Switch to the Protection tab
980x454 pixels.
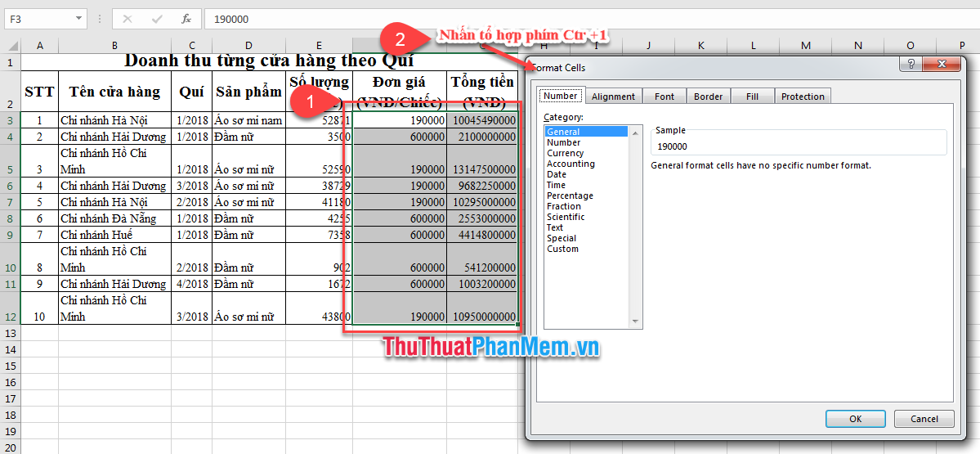tap(803, 97)
